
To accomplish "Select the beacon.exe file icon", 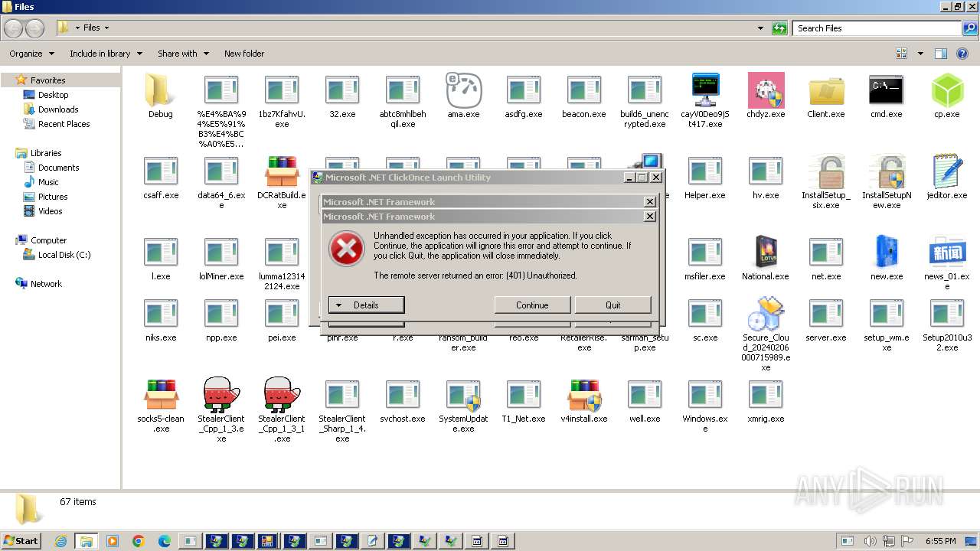I will click(x=584, y=90).
